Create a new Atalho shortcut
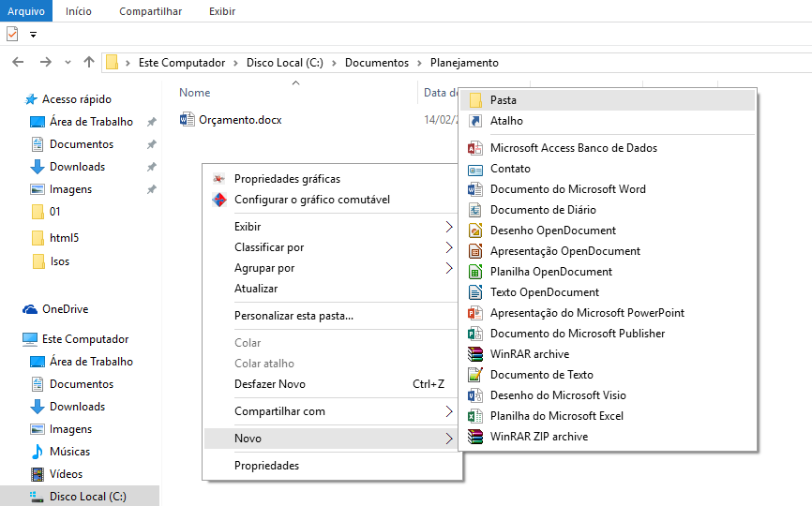Viewport: 812px width, 506px height. [608, 121]
